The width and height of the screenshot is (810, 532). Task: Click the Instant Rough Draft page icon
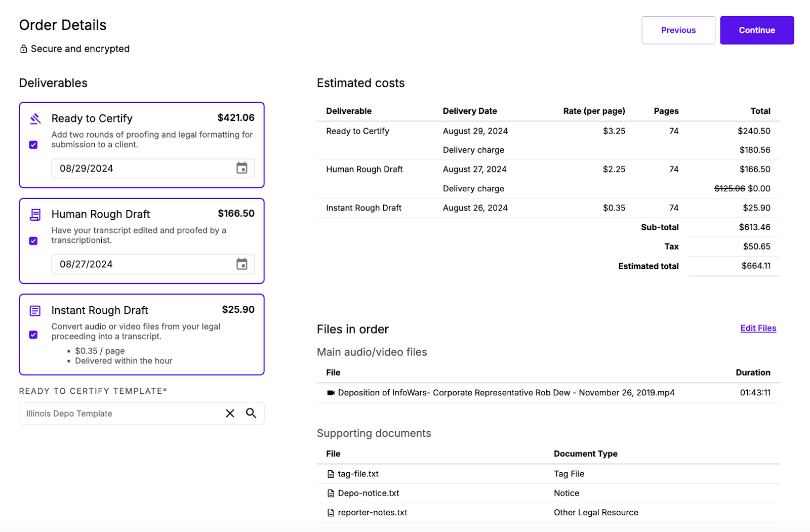(x=35, y=310)
